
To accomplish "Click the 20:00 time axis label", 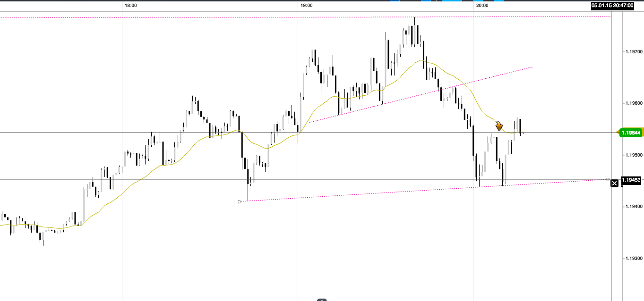I will point(482,6).
